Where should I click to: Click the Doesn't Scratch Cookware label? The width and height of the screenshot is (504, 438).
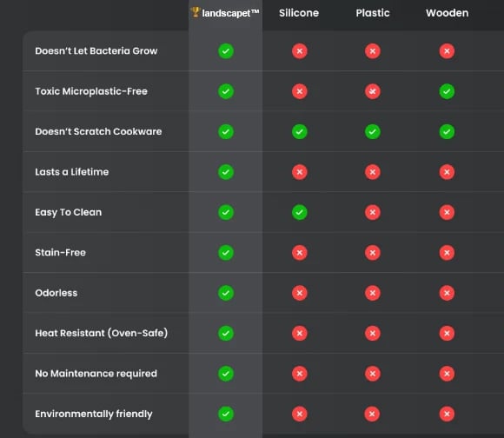coord(98,131)
